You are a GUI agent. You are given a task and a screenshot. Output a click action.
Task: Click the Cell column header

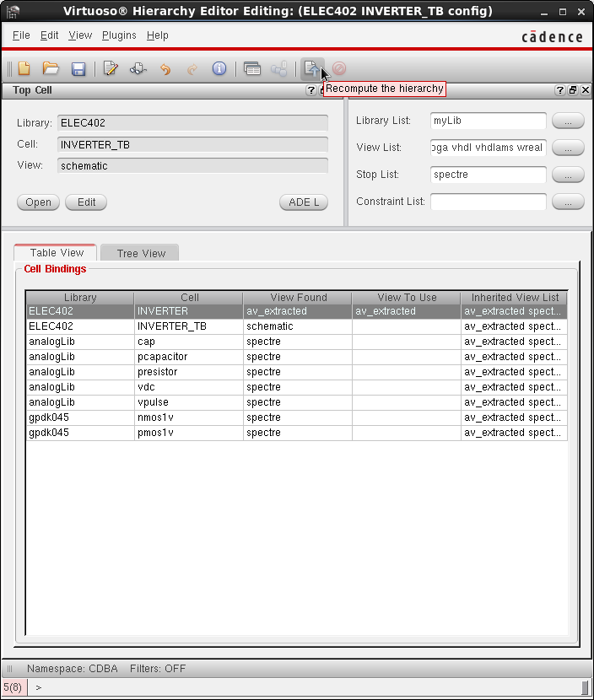coord(189,298)
